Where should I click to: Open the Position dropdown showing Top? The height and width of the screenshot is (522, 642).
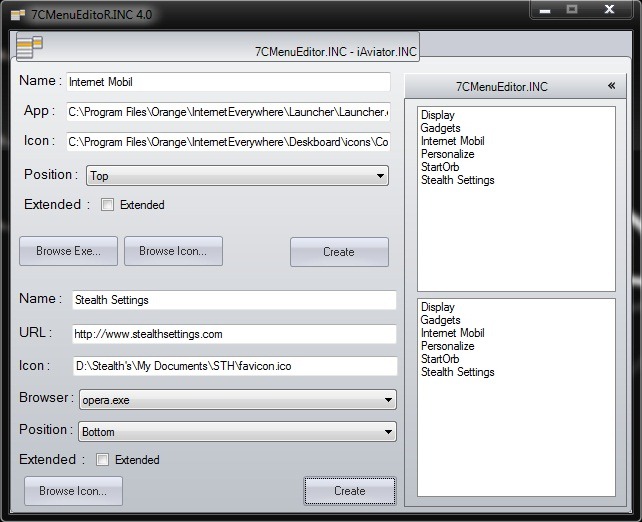point(237,176)
